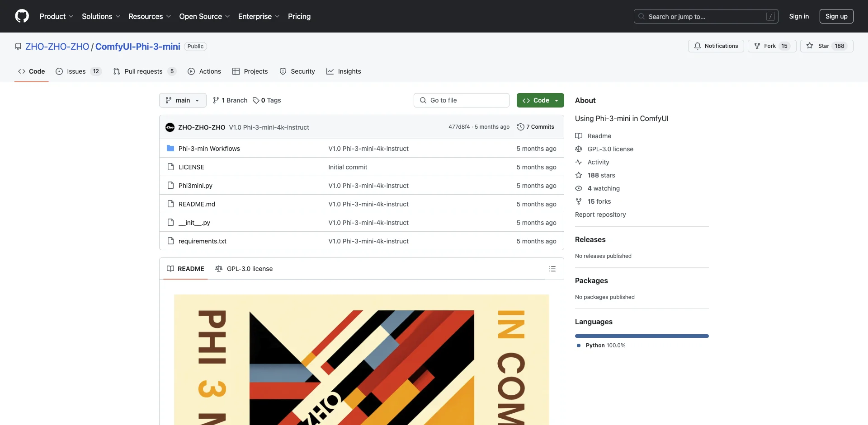868x425 pixels.
Task: Open the LICENSE file
Action: tap(191, 167)
